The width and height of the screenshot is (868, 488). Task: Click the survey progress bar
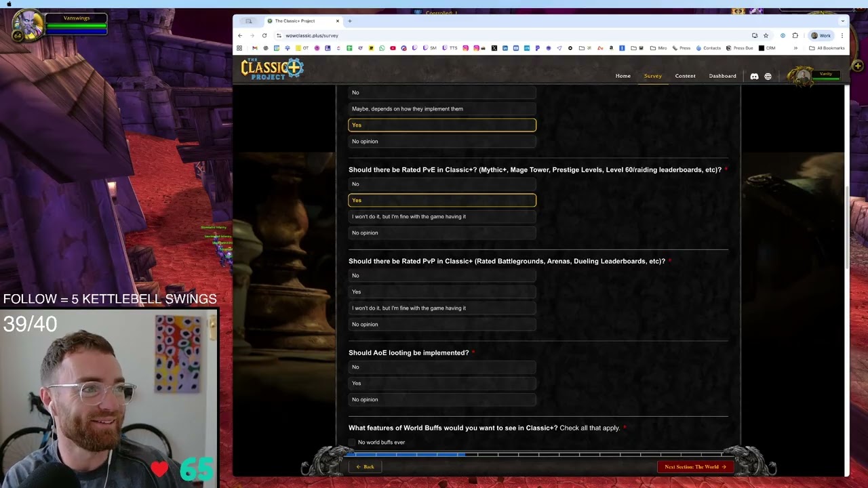point(538,454)
